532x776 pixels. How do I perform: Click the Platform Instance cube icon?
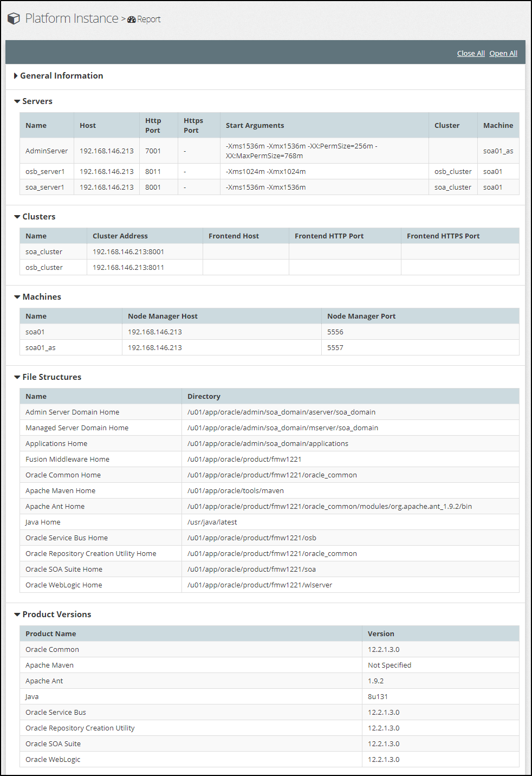14,19
